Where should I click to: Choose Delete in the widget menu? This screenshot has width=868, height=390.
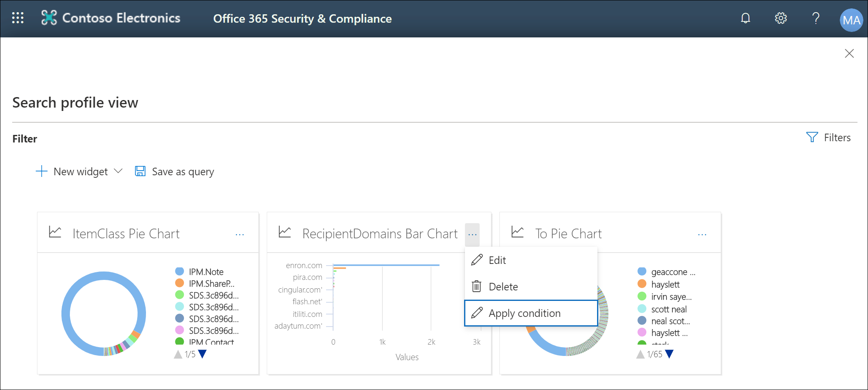(x=531, y=287)
